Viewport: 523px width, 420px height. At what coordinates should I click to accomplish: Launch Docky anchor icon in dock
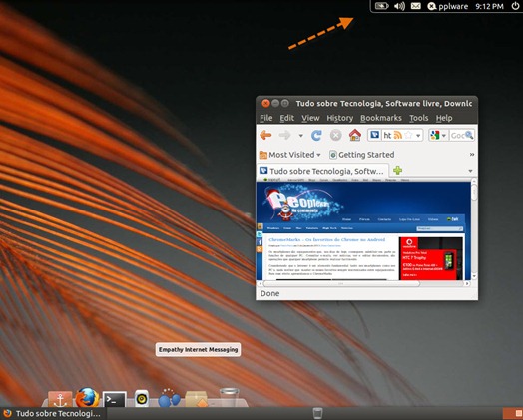60,399
